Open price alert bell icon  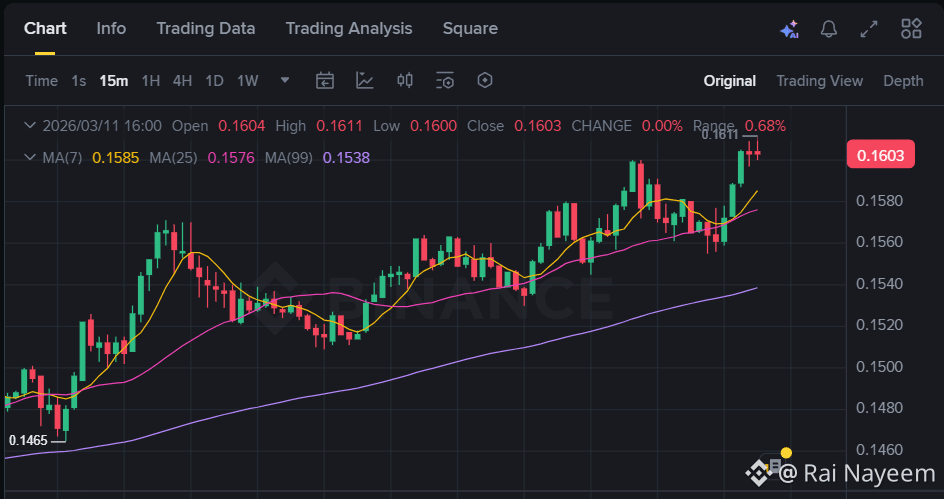point(829,29)
